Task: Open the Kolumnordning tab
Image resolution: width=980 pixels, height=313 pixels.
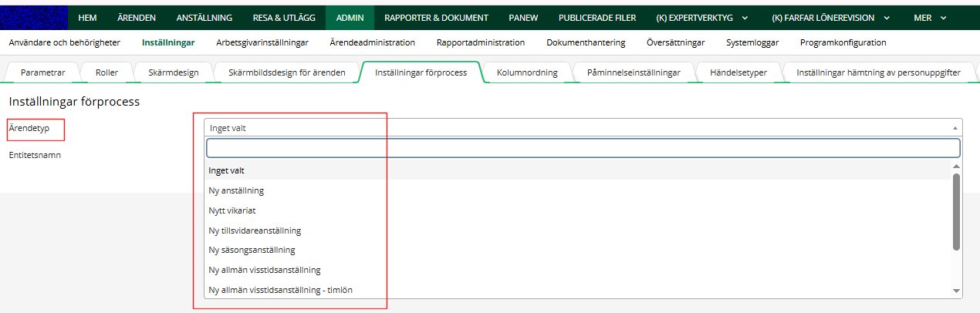Action: [525, 72]
